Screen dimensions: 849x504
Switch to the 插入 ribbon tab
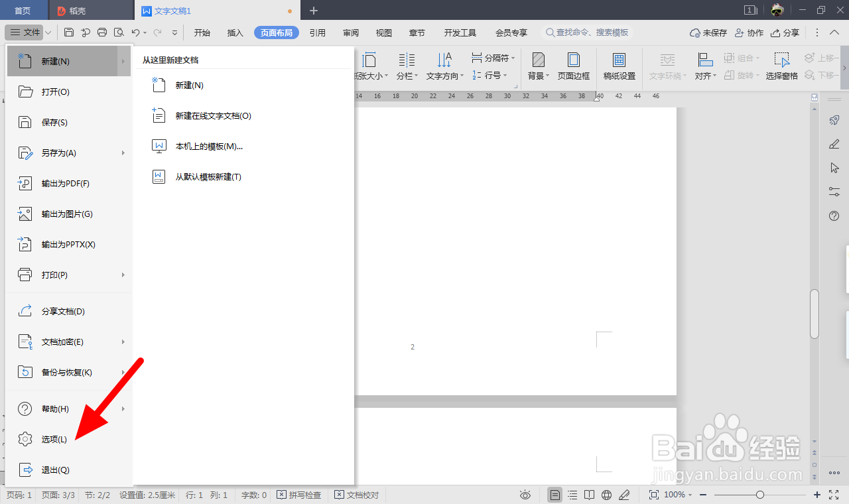(x=235, y=32)
